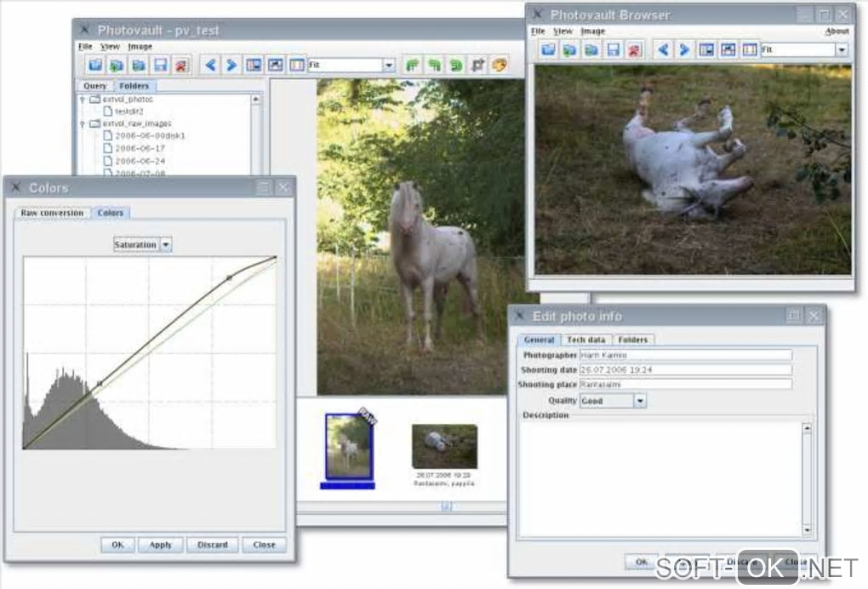Select the Colors tab in Colors dialog
868x589 pixels.
(x=110, y=213)
